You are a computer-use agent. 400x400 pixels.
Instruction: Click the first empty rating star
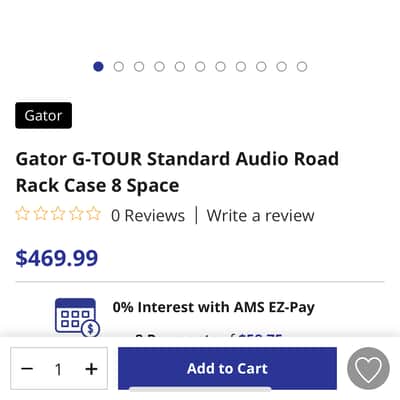point(22,214)
